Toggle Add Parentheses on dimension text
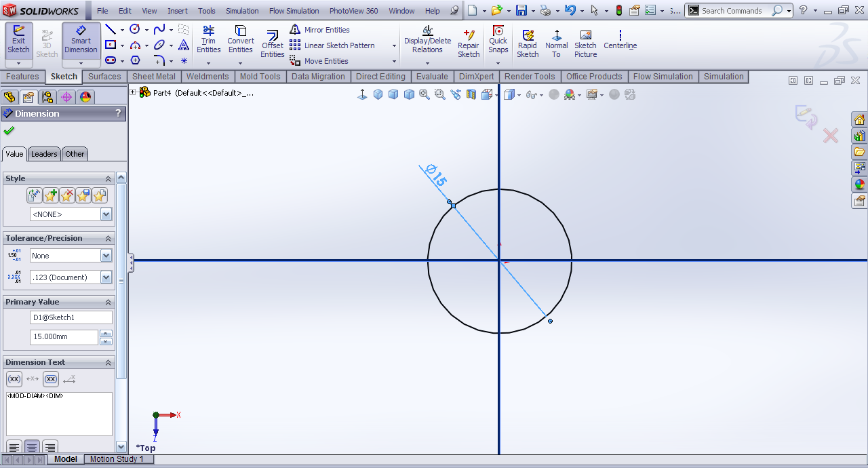The image size is (868, 468). [14, 378]
